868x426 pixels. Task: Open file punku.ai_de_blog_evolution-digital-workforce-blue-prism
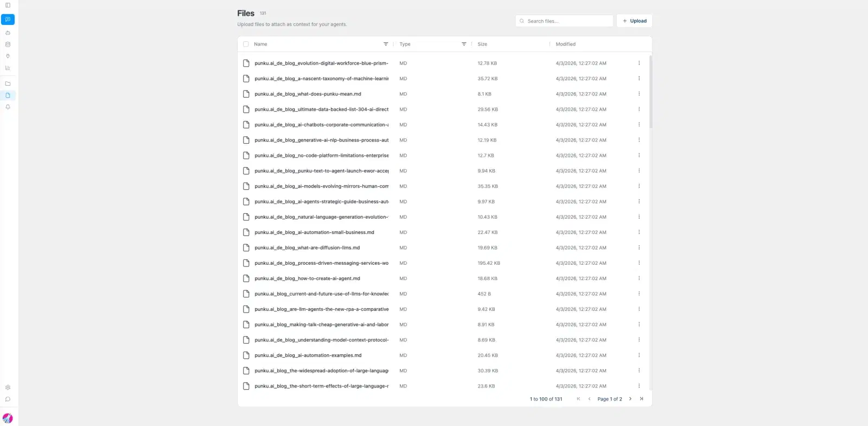(321, 63)
